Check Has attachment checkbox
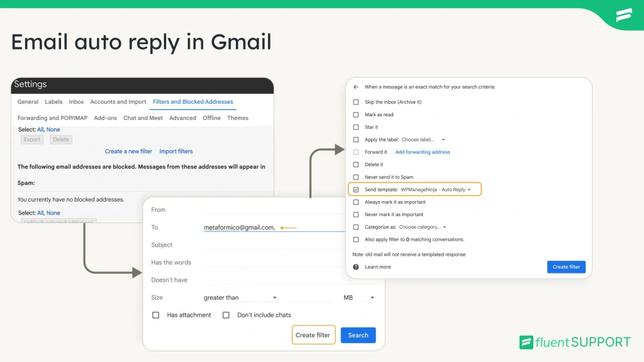The height and width of the screenshot is (362, 644). coord(156,315)
